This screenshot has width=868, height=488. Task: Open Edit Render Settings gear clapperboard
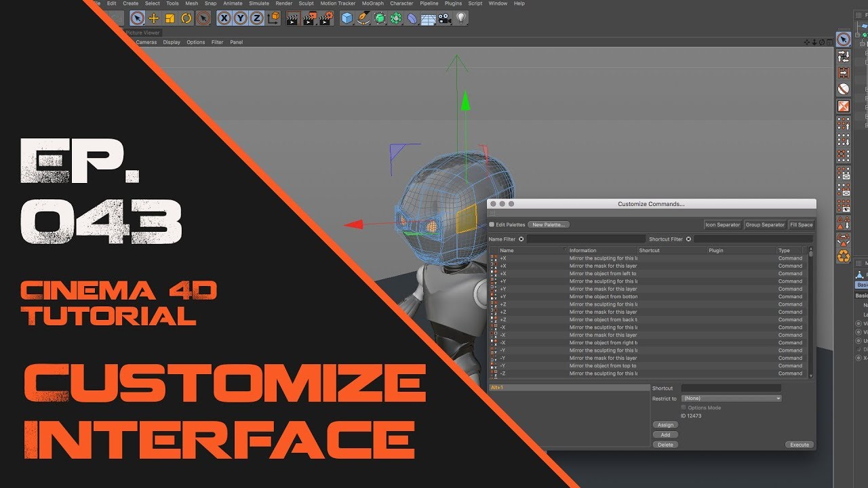325,18
